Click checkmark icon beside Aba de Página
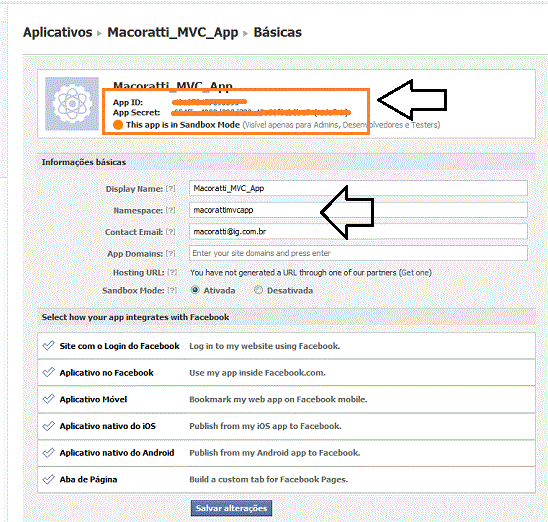548x522 pixels. [x=48, y=479]
